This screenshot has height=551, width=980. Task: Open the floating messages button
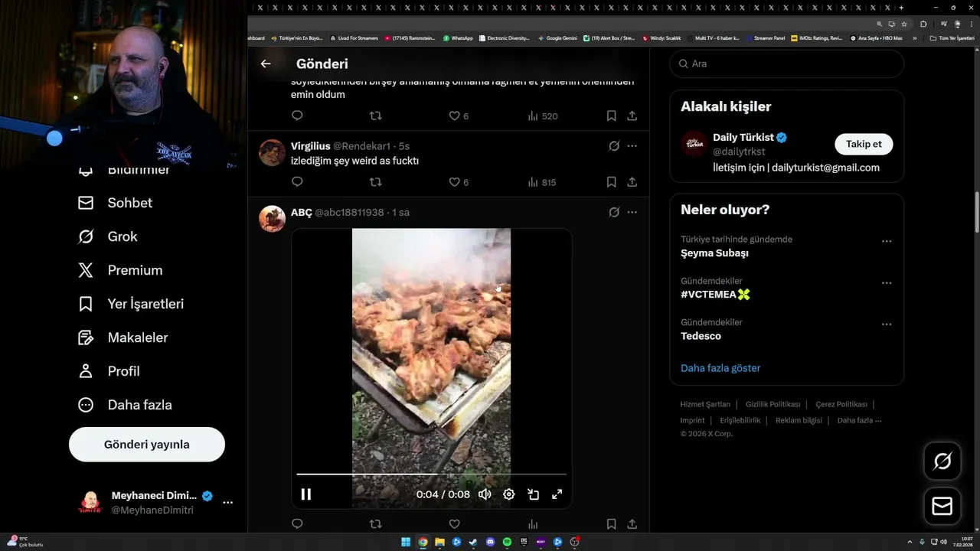[x=942, y=507]
